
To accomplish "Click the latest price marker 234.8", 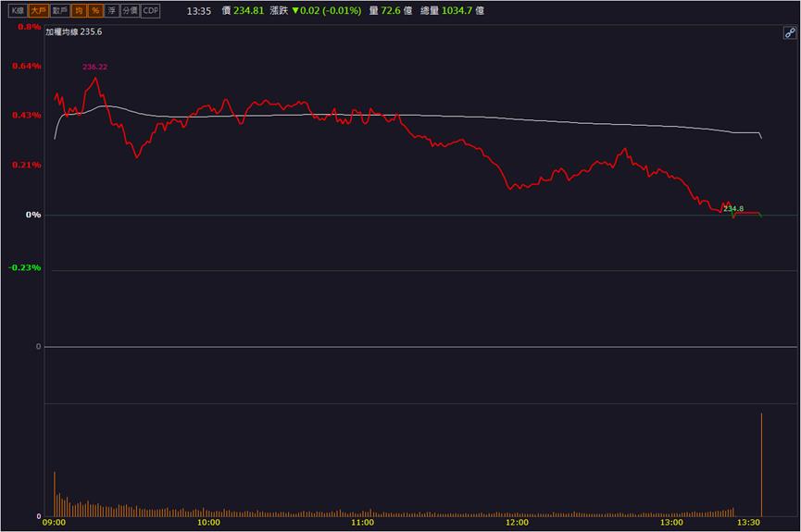I will point(733,209).
